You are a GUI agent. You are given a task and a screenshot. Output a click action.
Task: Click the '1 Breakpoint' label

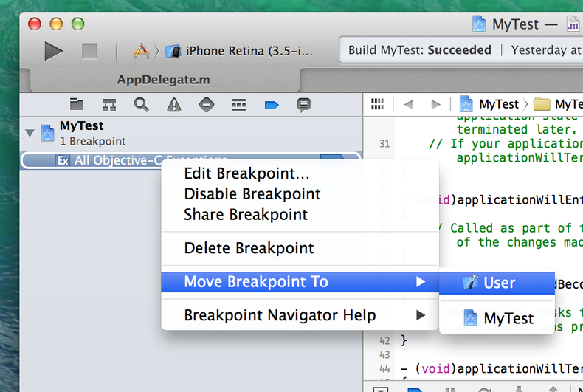(x=93, y=141)
